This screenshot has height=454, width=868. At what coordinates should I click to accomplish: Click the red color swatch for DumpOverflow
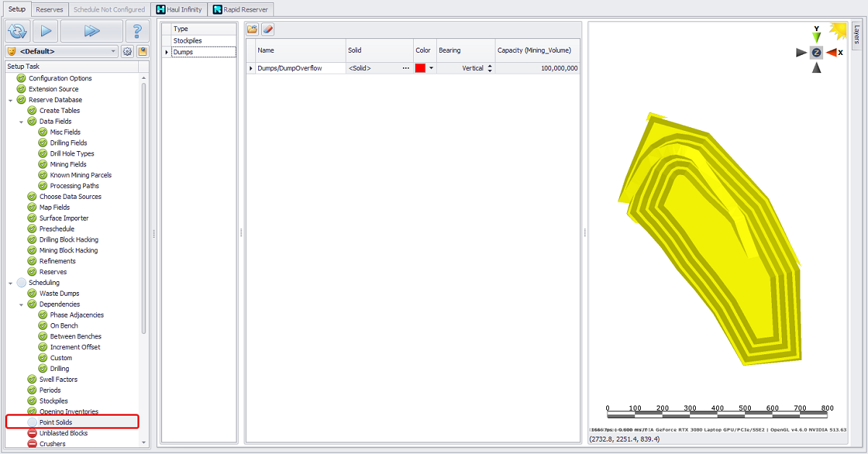point(420,68)
